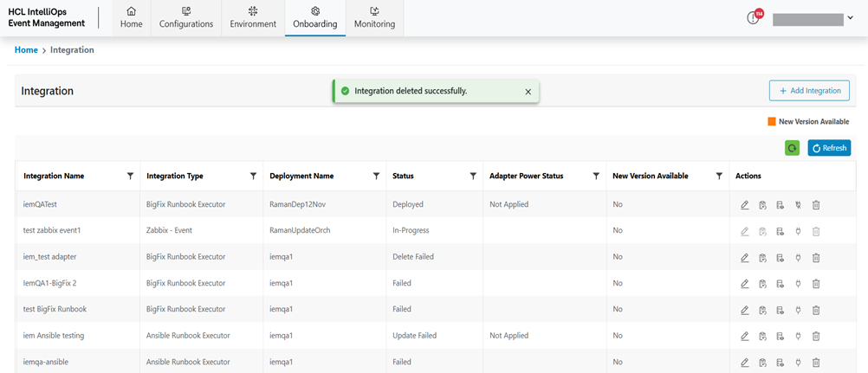This screenshot has height=373, width=868.
Task: Click the plug power icon for iemQATest
Action: (x=798, y=205)
